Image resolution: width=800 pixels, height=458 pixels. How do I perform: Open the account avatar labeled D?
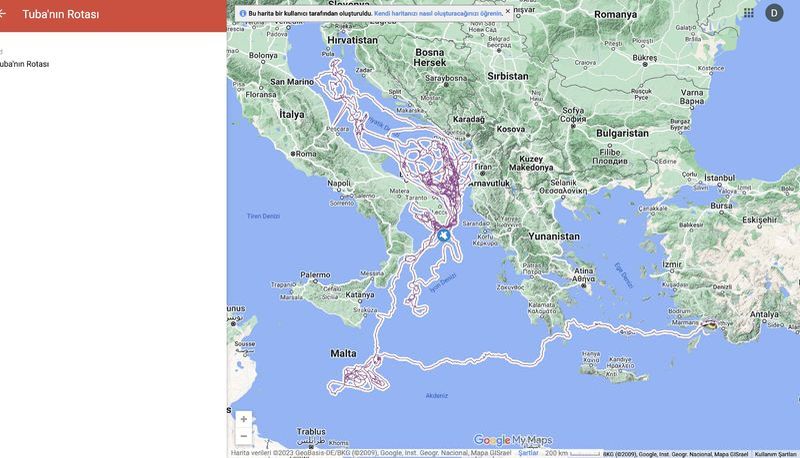coord(774,13)
